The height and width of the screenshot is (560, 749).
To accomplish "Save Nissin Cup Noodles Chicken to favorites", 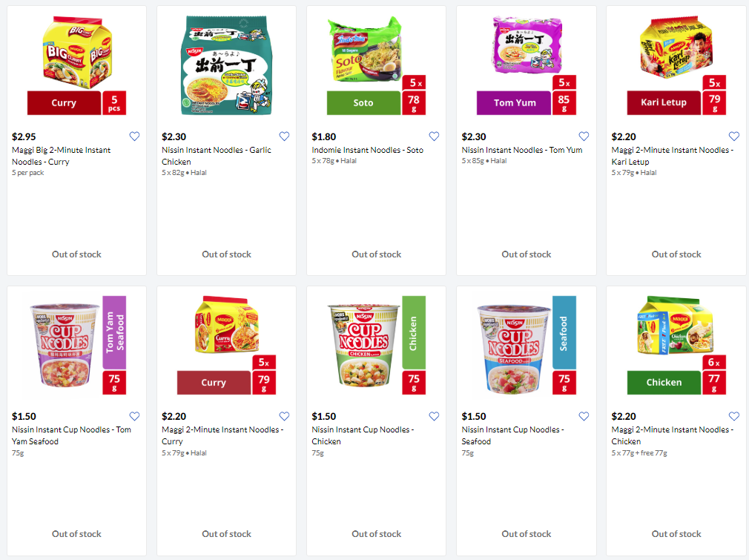I will point(434,416).
